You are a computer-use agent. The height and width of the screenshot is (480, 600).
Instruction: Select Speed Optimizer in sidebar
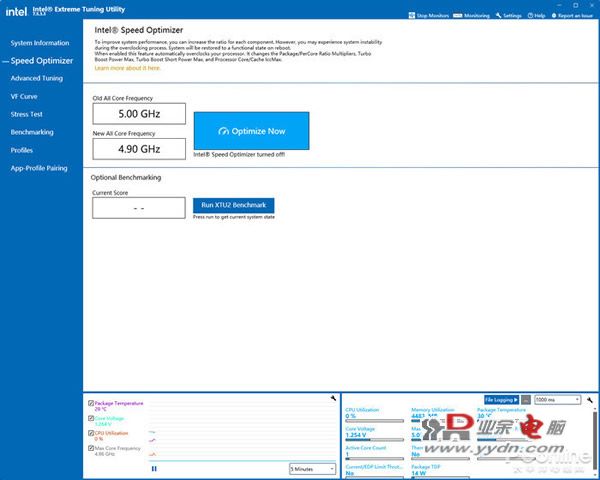pyautogui.click(x=42, y=61)
